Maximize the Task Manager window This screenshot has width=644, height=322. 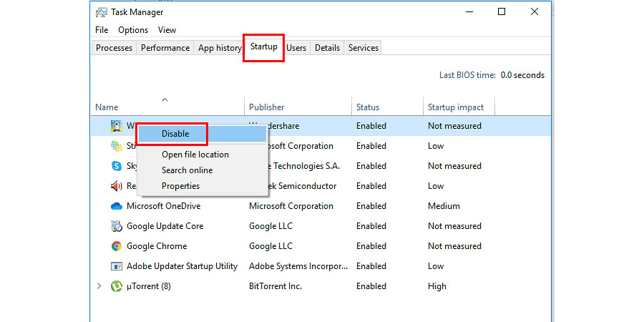tap(502, 12)
